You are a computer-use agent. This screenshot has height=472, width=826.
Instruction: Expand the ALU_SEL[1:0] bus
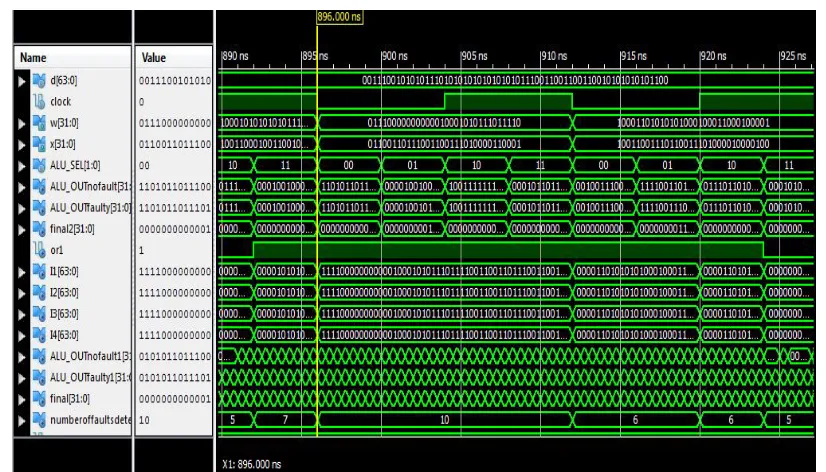tap(22, 166)
